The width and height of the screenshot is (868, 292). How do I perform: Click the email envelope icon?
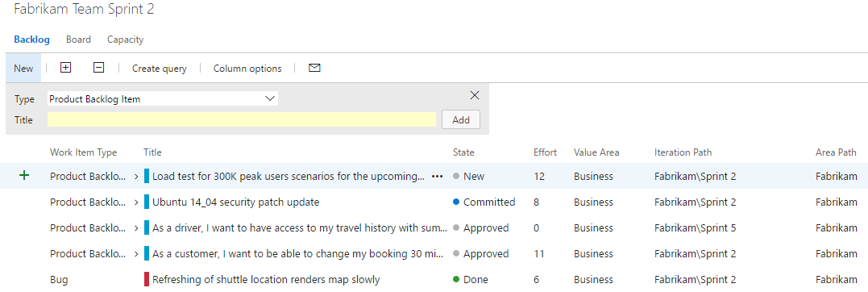pos(314,68)
